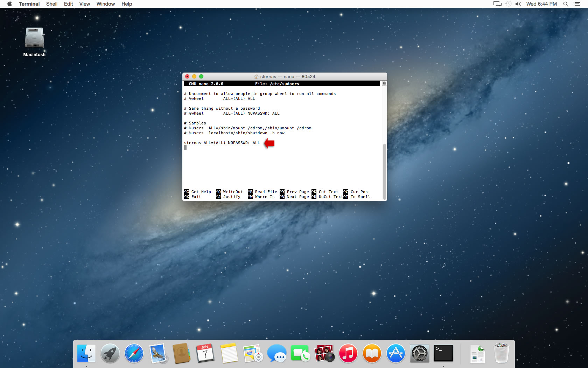Minimize Terminal window with yellow button

click(x=194, y=76)
